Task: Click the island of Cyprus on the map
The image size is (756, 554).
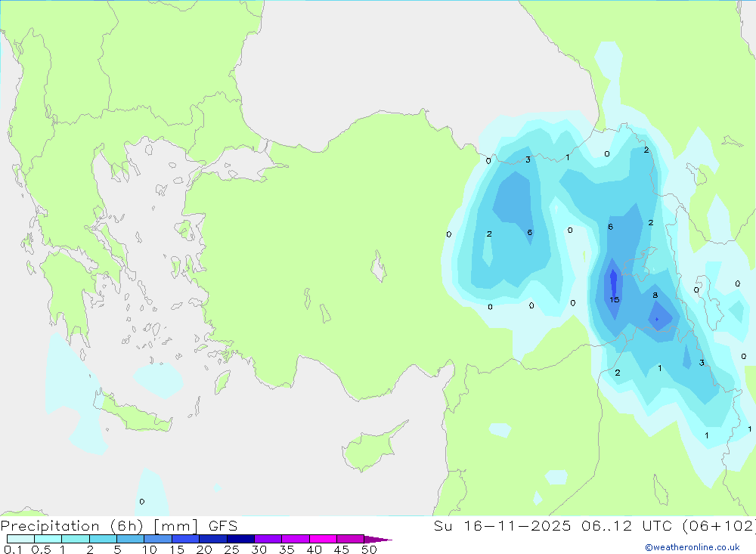Action: [x=371, y=450]
